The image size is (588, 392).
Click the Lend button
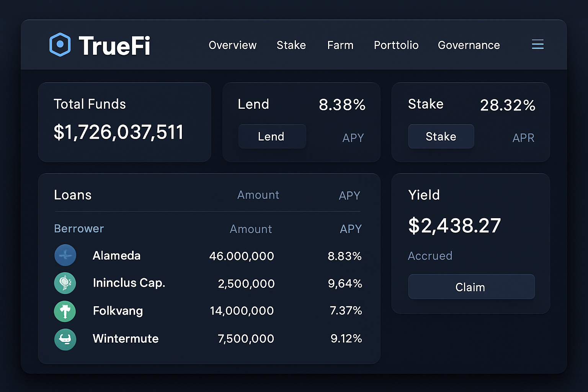[x=272, y=136]
